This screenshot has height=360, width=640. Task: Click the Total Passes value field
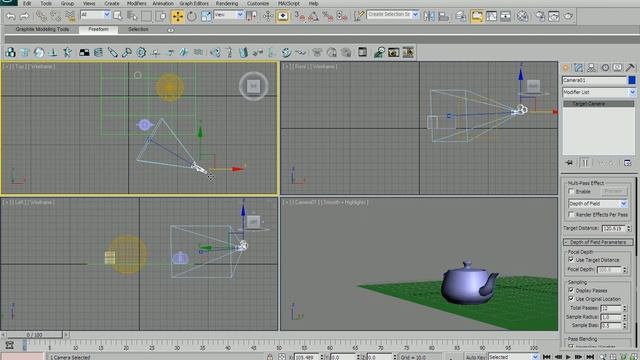[611, 308]
